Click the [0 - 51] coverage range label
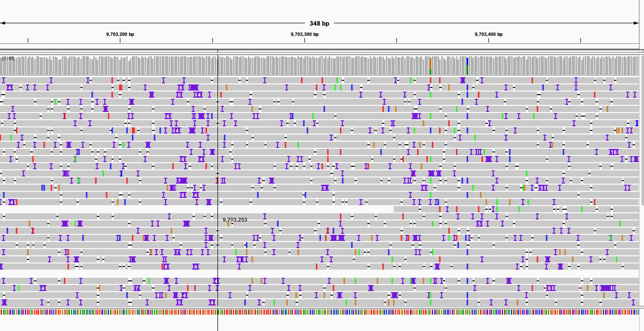Image resolution: width=644 pixels, height=331 pixels. pyautogui.click(x=8, y=59)
